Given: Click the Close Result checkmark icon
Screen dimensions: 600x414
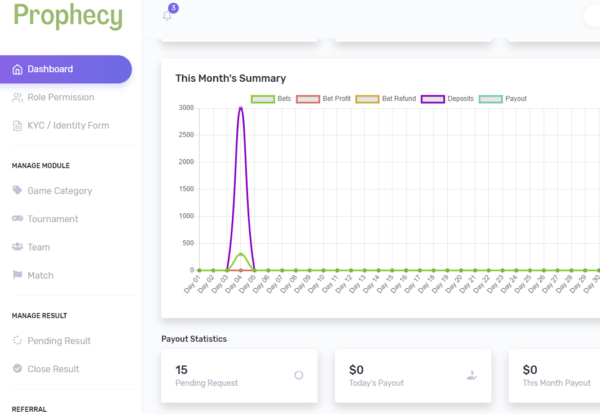Looking at the screenshot, I should pyautogui.click(x=17, y=368).
